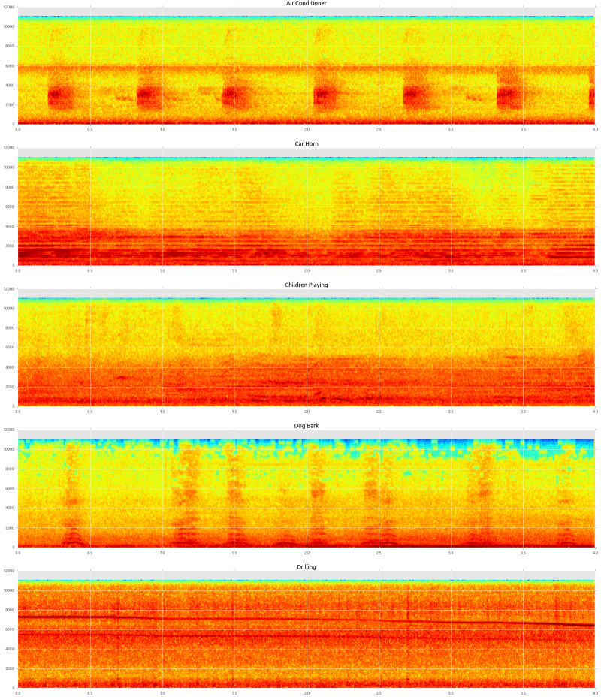Screen dimensions: 601x700
Task: Click the 3.0 x-axis tick under Children Playing
Action: [x=451, y=411]
